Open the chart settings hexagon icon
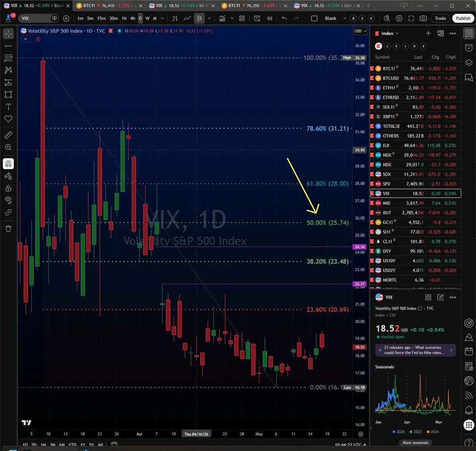The image size is (476, 451). point(399,18)
